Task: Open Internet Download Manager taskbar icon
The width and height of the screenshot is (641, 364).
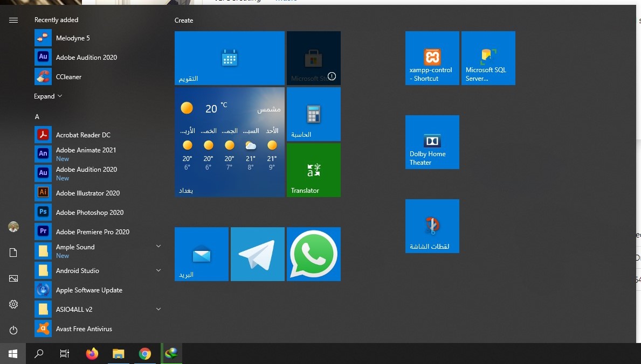Action: (171, 353)
